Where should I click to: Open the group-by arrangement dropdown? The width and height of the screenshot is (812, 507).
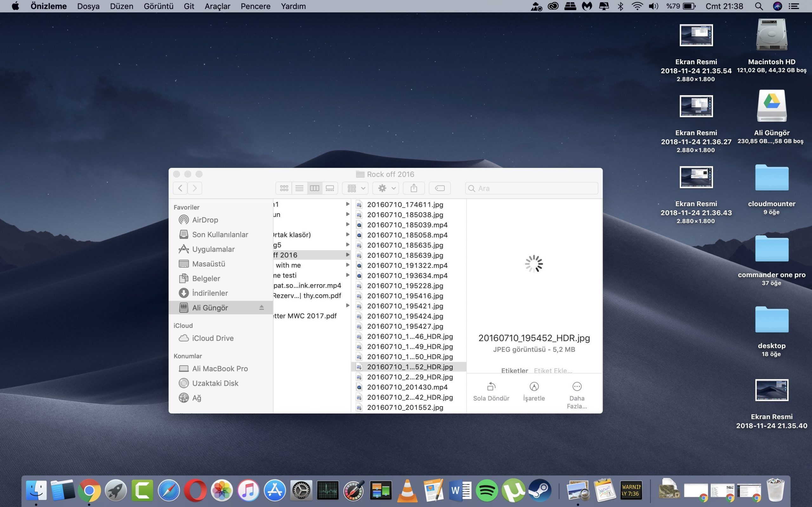pyautogui.click(x=355, y=188)
